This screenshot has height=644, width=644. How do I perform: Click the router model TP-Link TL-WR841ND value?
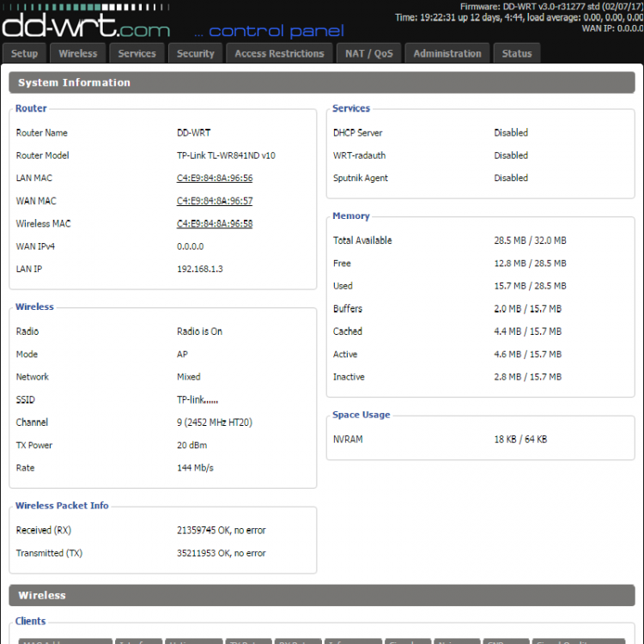(226, 156)
